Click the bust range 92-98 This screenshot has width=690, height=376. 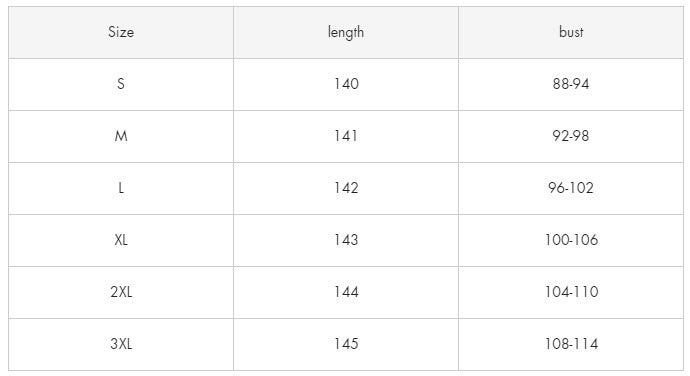[571, 136]
